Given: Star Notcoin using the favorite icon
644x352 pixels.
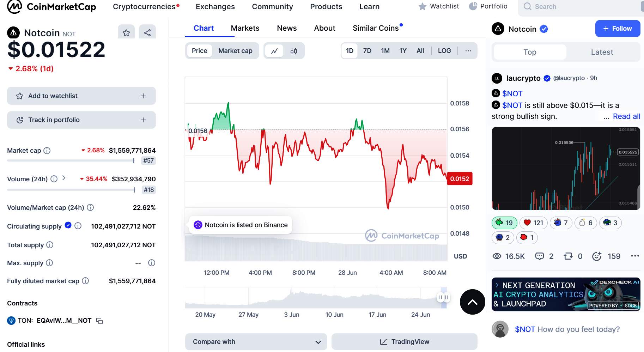Looking at the screenshot, I should (x=126, y=32).
